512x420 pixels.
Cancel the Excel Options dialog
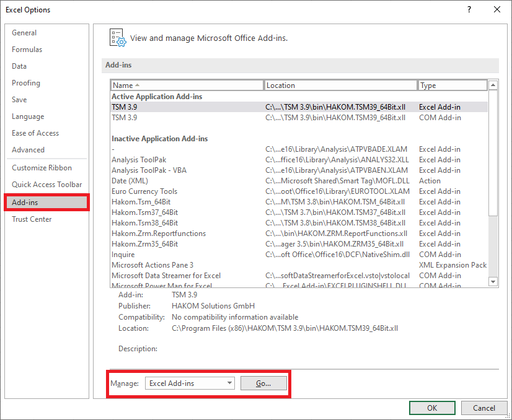[484, 408]
